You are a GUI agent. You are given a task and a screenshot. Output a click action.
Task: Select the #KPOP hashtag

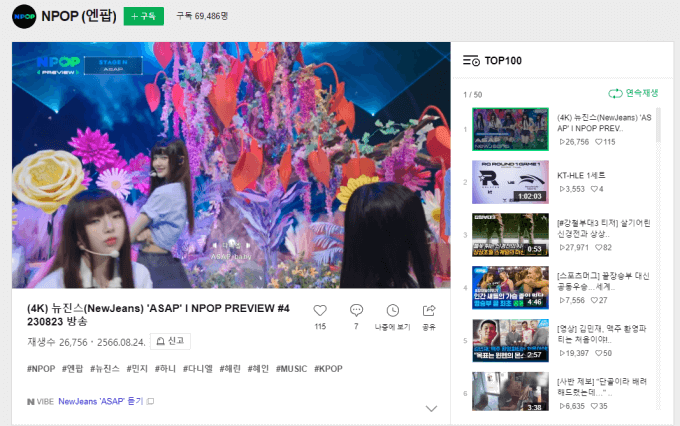[x=328, y=369]
